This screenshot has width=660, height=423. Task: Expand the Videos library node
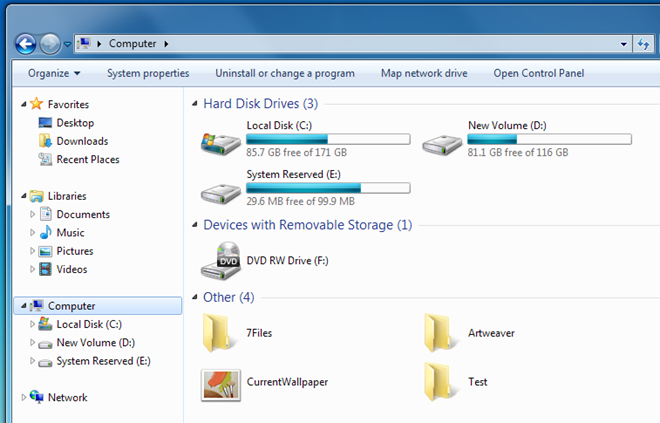tap(32, 269)
